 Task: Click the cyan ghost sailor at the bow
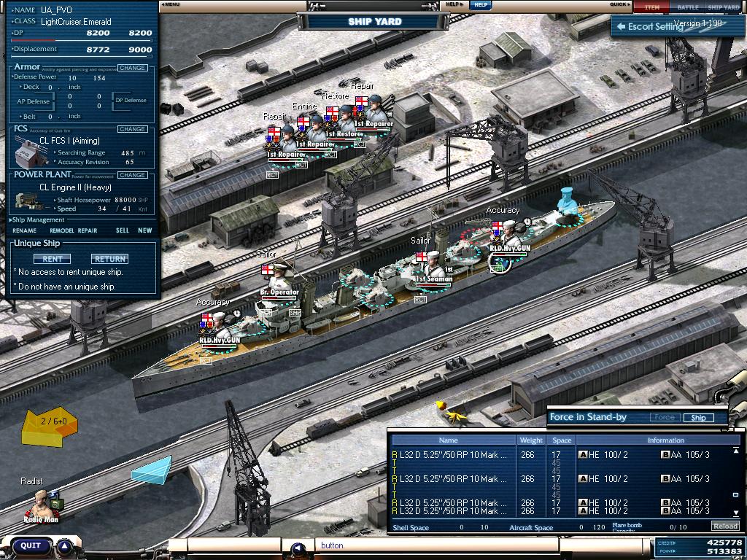(567, 203)
